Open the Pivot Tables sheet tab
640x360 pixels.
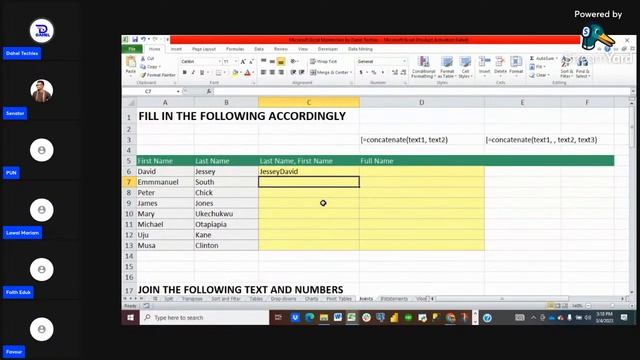(339, 299)
